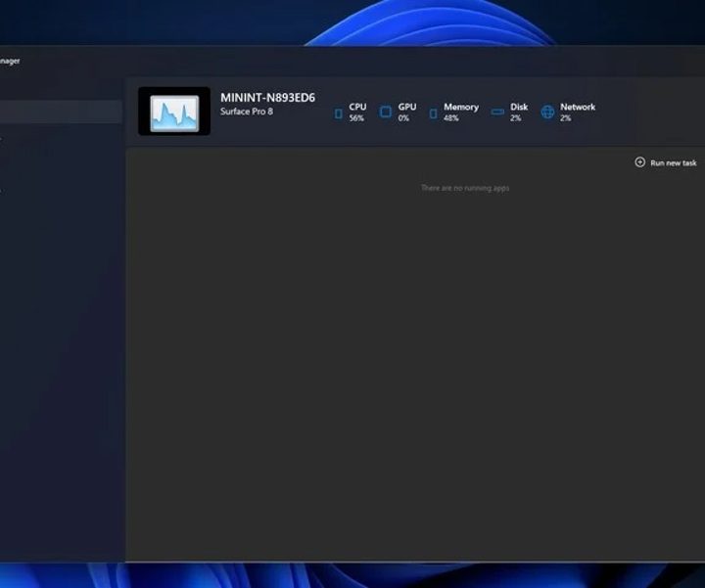The image size is (705, 588).
Task: Click the Disk label text
Action: [x=519, y=107]
